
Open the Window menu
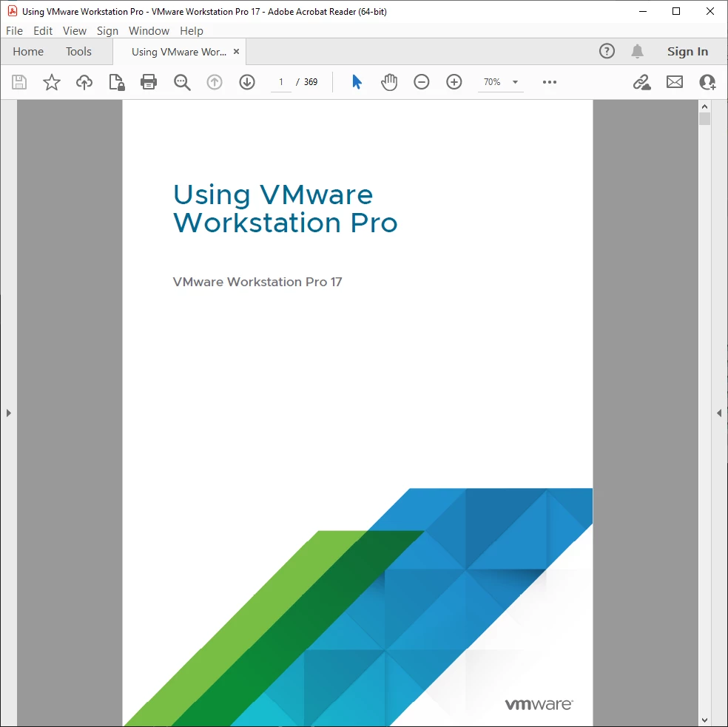click(149, 30)
